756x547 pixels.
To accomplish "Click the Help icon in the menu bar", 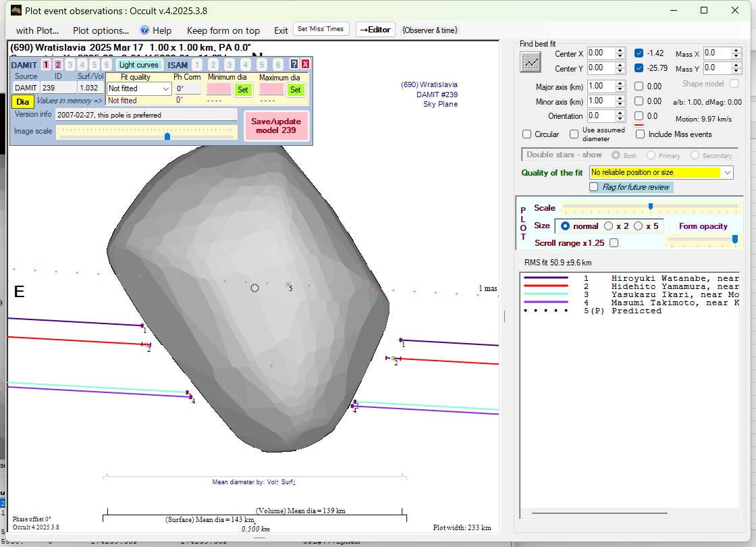I will point(144,30).
